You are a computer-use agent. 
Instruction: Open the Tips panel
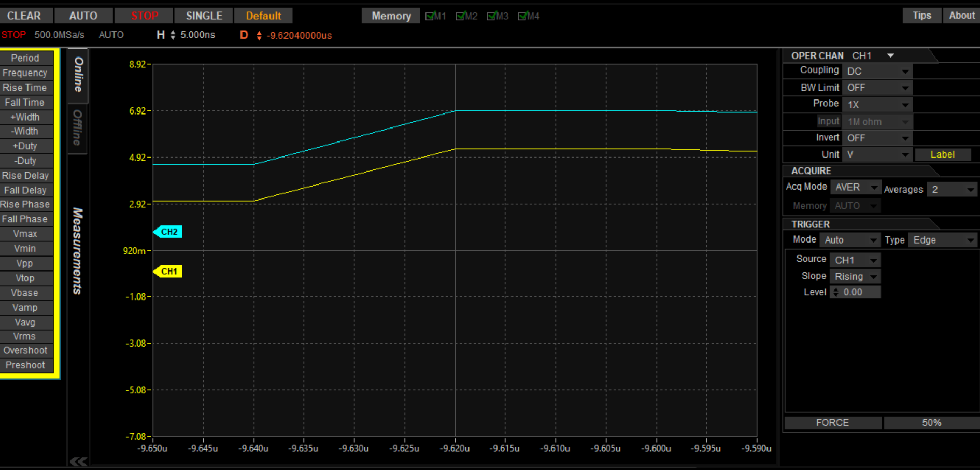[x=921, y=16]
